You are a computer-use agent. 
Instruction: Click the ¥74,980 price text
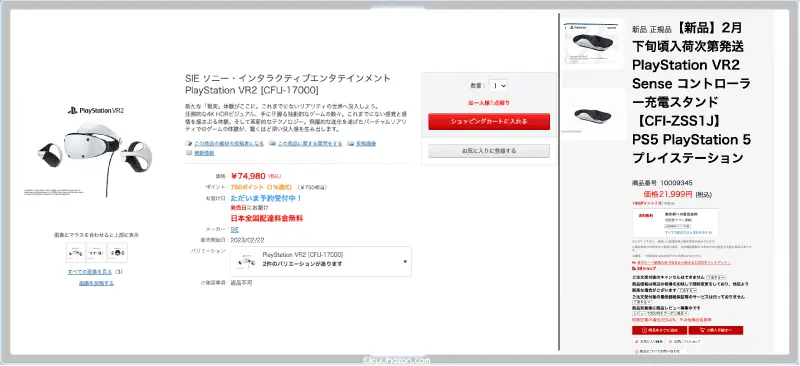pos(248,176)
